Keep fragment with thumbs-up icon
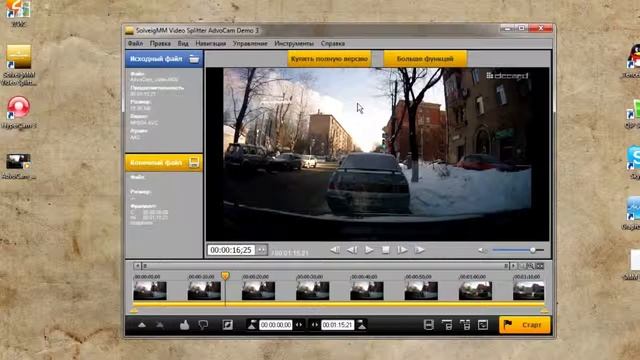 (184, 325)
